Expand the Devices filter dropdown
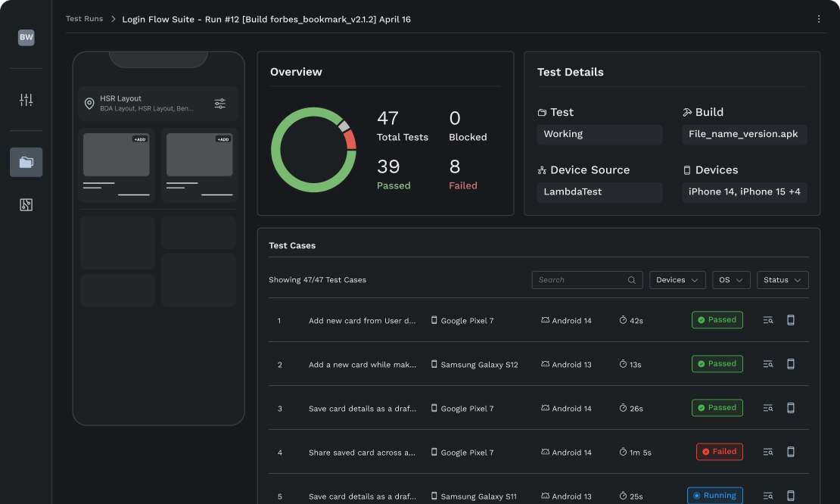 click(677, 280)
